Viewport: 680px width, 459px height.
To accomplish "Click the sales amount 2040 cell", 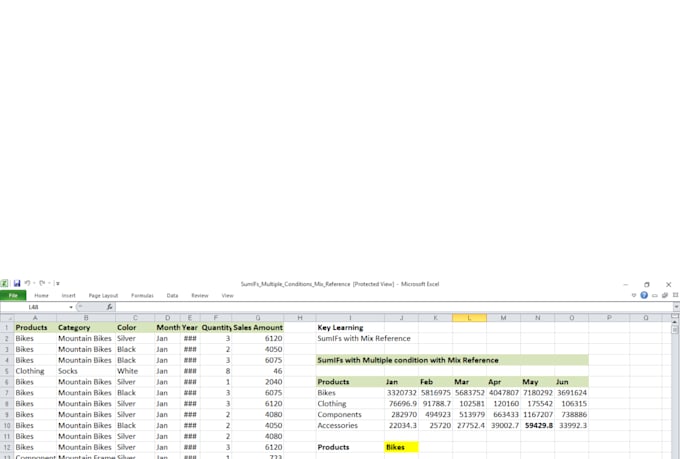I will pos(258,382).
